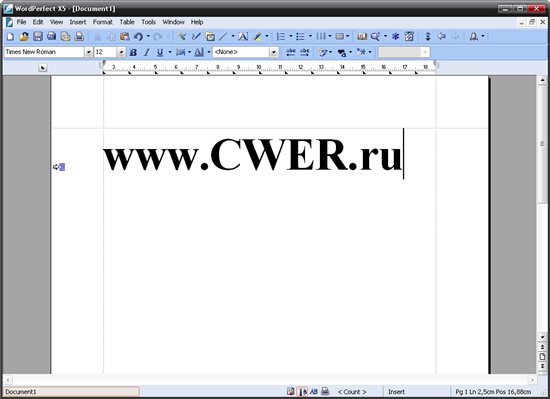The width and height of the screenshot is (550, 399).
Task: Insert a text box icon
Action: click(243, 36)
